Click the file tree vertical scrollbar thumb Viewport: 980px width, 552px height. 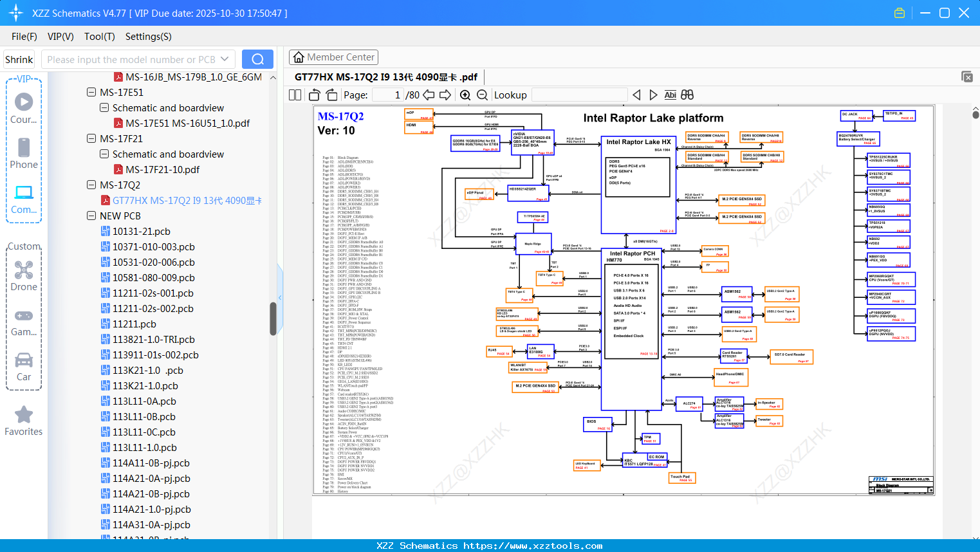[273, 318]
